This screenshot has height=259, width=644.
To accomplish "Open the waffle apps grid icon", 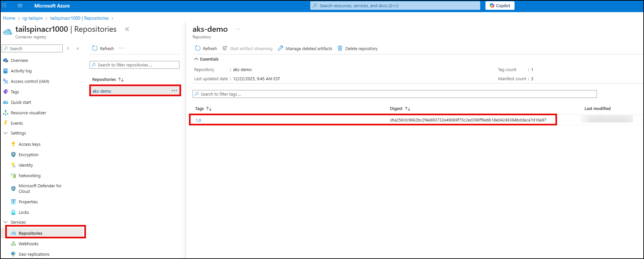I will coord(4,6).
